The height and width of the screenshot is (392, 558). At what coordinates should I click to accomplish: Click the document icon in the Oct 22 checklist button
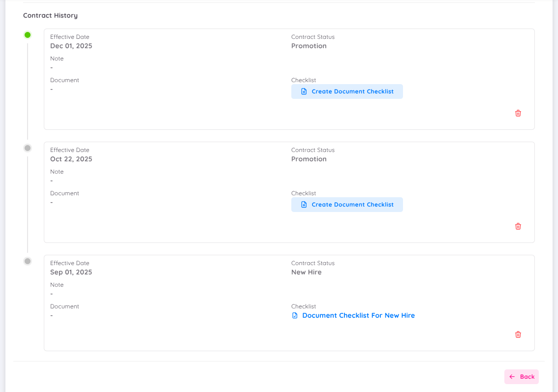(304, 204)
